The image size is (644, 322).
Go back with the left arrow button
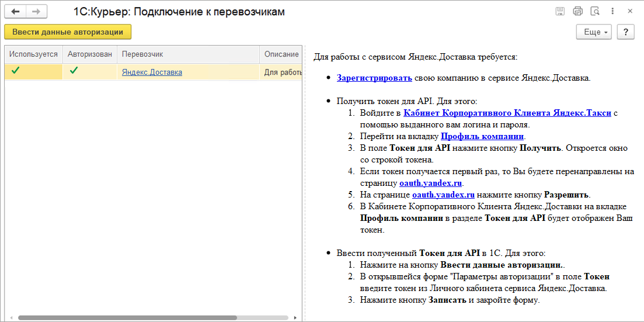15,12
